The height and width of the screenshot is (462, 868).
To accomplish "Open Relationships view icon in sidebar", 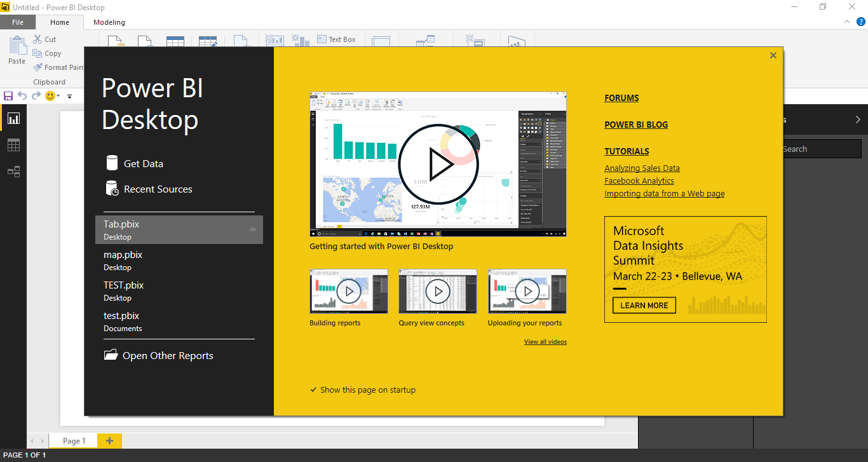I will pyautogui.click(x=13, y=172).
